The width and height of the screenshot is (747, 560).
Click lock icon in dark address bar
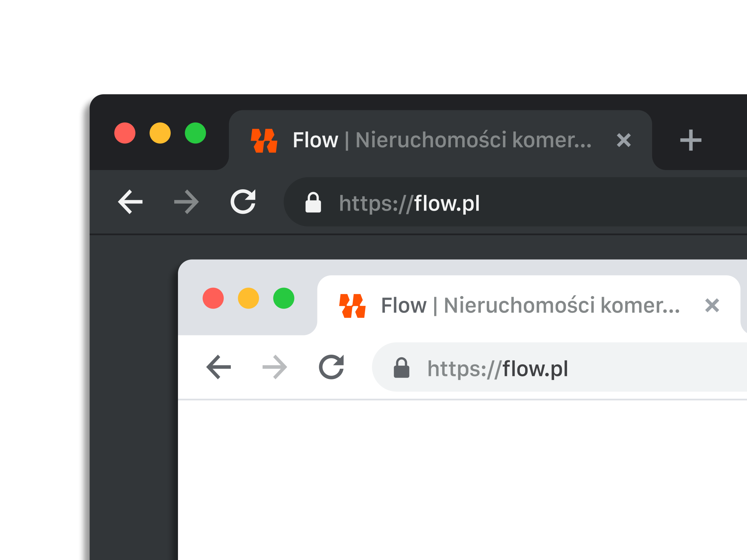313,202
